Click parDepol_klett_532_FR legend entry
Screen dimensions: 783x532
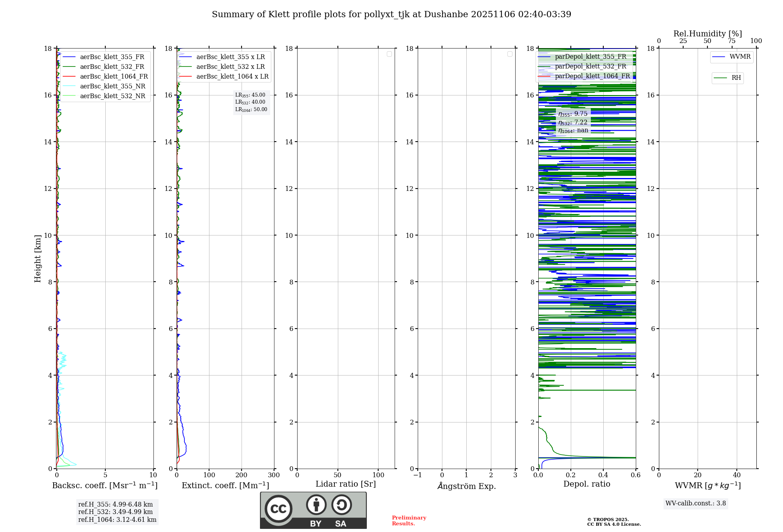pyautogui.click(x=590, y=66)
